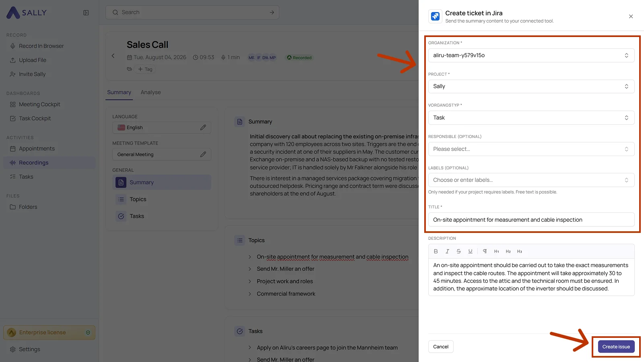Collapse the sidebar with the panel icon
Image resolution: width=644 pixels, height=362 pixels.
(x=86, y=13)
